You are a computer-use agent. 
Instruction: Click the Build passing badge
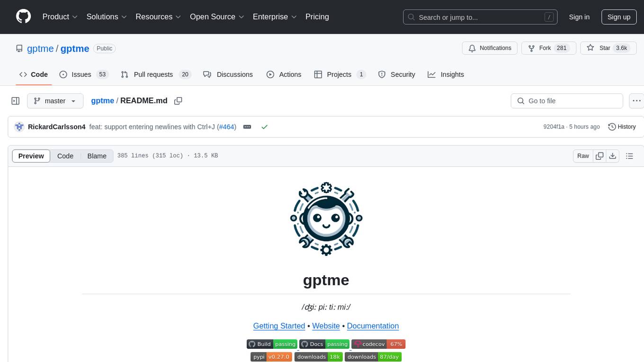272,344
